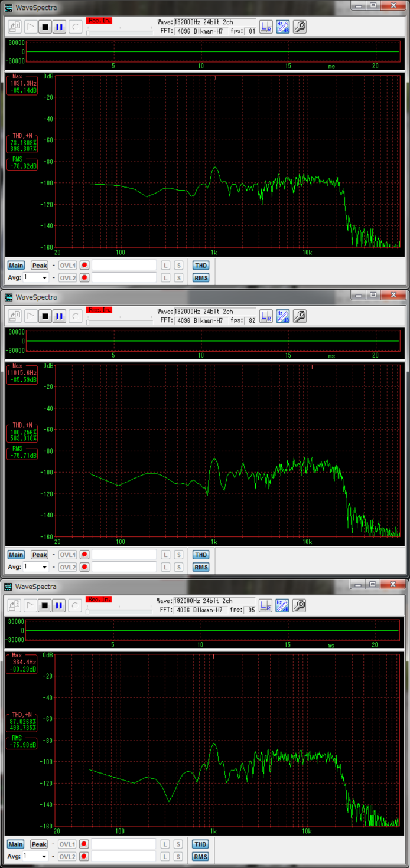Toggle RMS readout in the 1031.3Hz window
Image resolution: width=410 pixels, height=868 pixels.
[201, 278]
